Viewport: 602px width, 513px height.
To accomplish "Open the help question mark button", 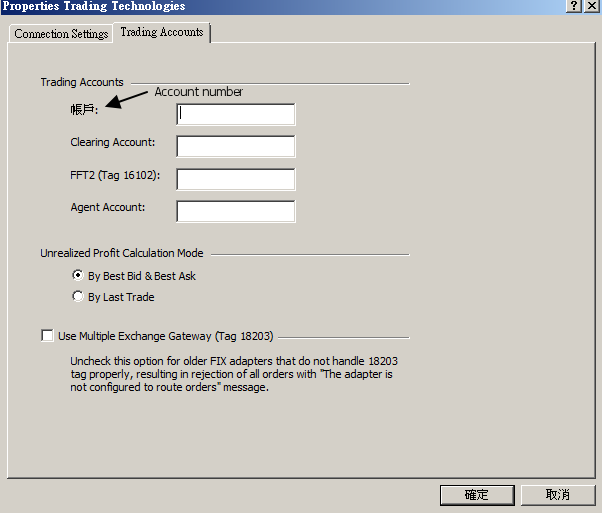I will coord(574,6).
